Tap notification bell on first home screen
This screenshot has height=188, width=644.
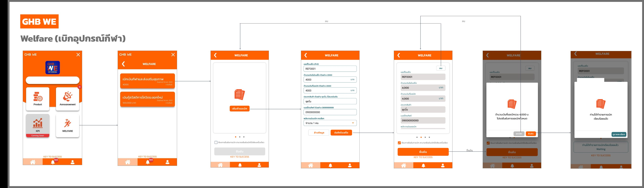pos(53,162)
